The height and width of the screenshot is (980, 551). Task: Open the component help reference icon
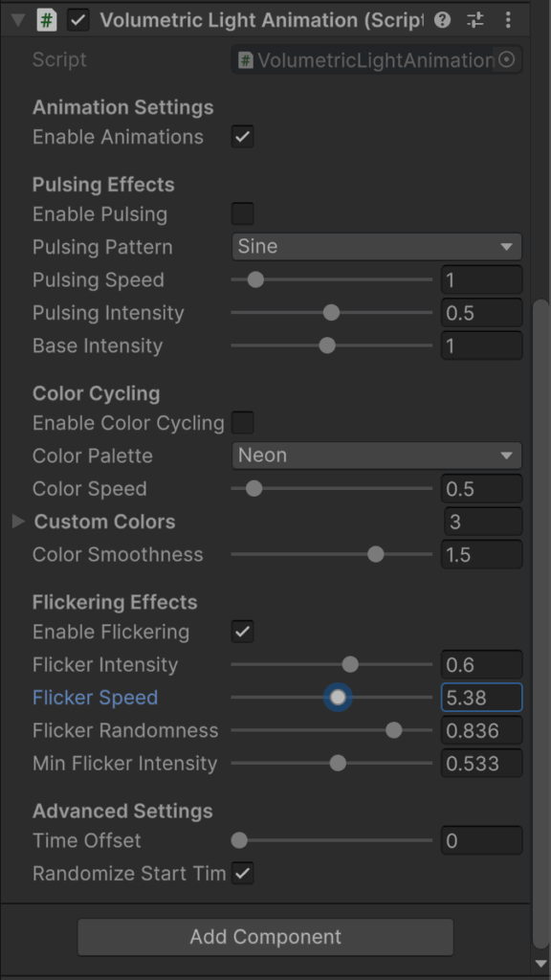[442, 20]
